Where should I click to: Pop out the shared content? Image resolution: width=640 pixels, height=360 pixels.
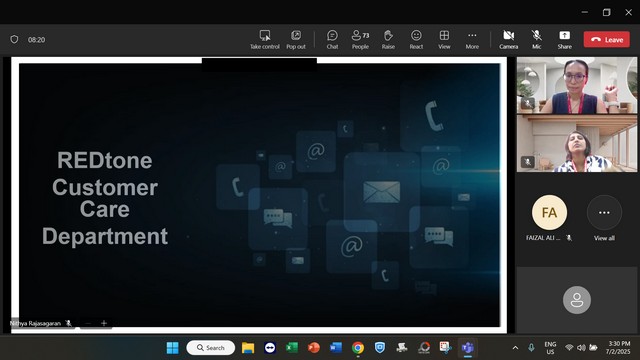pyautogui.click(x=296, y=40)
